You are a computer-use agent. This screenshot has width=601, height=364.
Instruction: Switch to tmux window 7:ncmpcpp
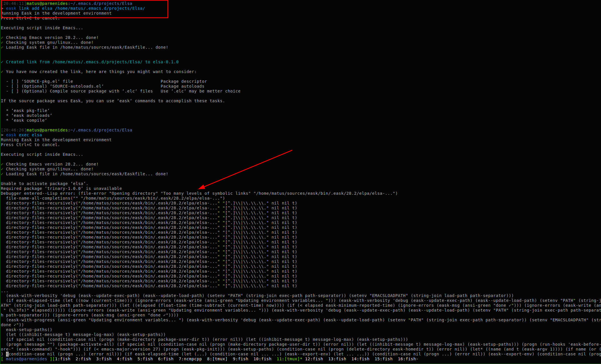tap(190, 359)
